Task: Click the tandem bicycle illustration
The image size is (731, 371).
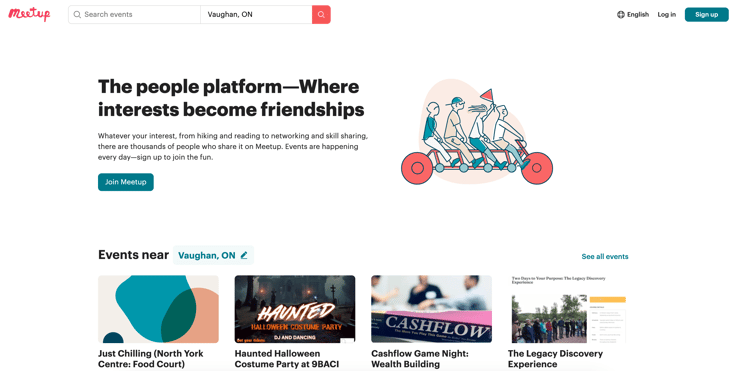Action: point(477,132)
